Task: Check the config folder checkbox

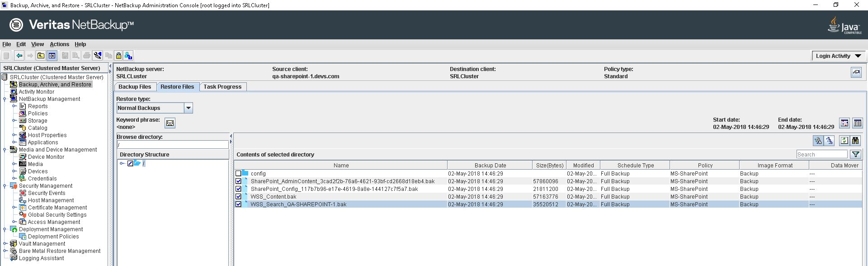Action: [x=238, y=174]
